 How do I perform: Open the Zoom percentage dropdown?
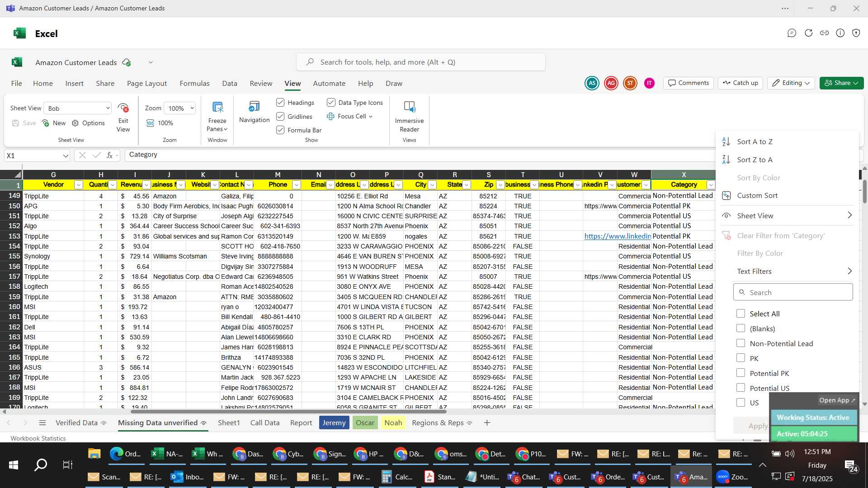(x=192, y=108)
